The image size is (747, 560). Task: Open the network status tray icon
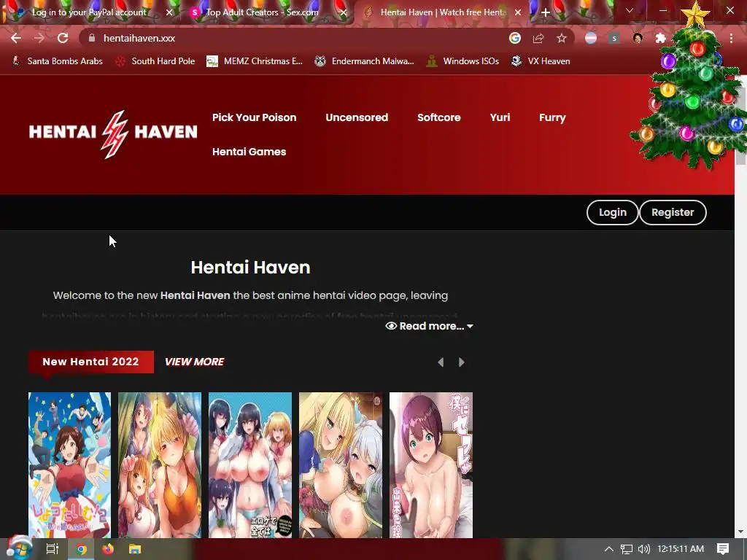tap(627, 549)
